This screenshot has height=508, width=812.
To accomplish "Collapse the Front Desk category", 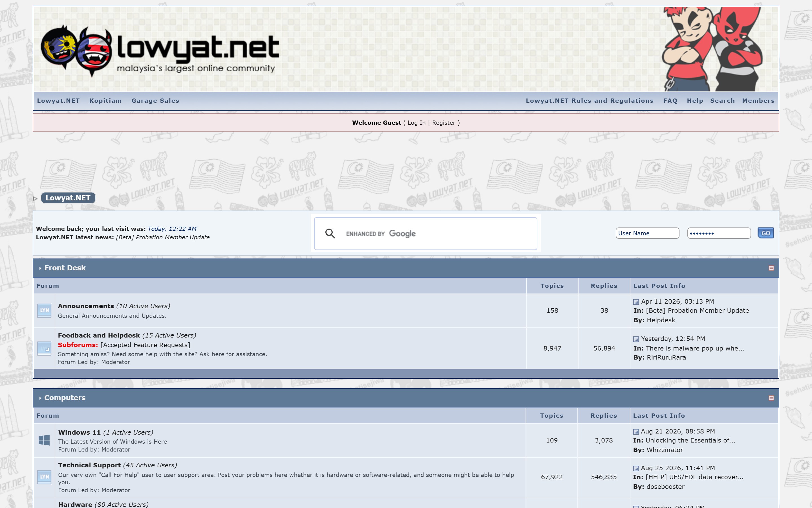I will pyautogui.click(x=771, y=268).
